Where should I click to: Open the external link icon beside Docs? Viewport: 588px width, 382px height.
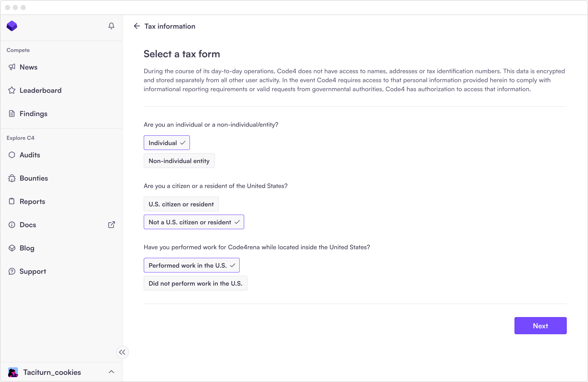point(111,225)
